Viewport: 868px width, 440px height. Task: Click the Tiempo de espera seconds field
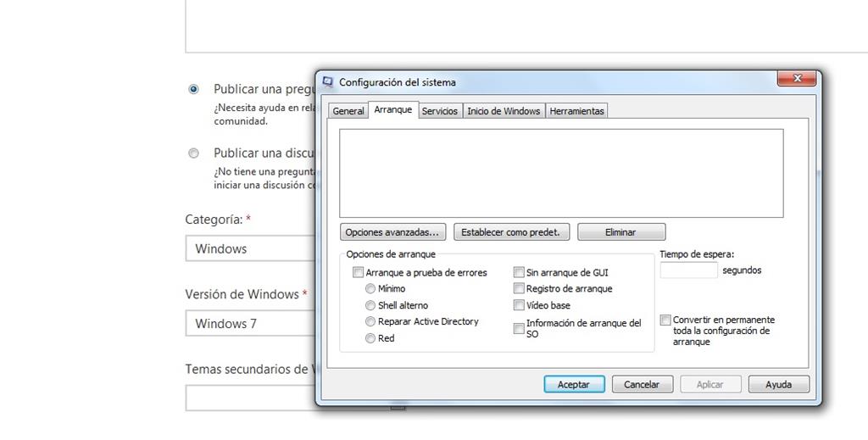(x=688, y=270)
